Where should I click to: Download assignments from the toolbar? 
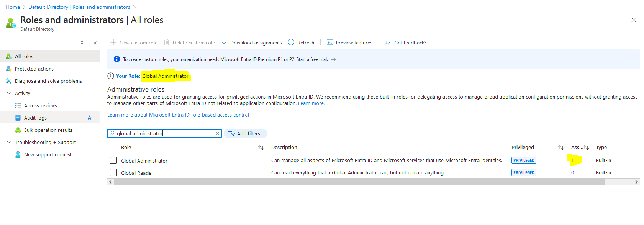coord(252,43)
